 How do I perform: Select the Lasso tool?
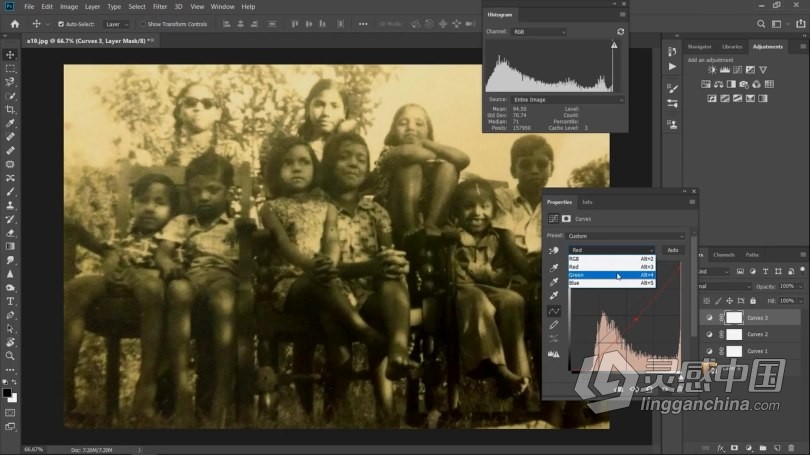(x=10, y=82)
